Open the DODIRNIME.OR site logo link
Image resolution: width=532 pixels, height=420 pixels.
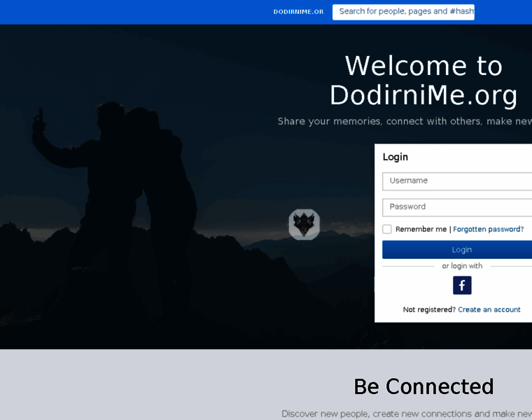click(299, 12)
